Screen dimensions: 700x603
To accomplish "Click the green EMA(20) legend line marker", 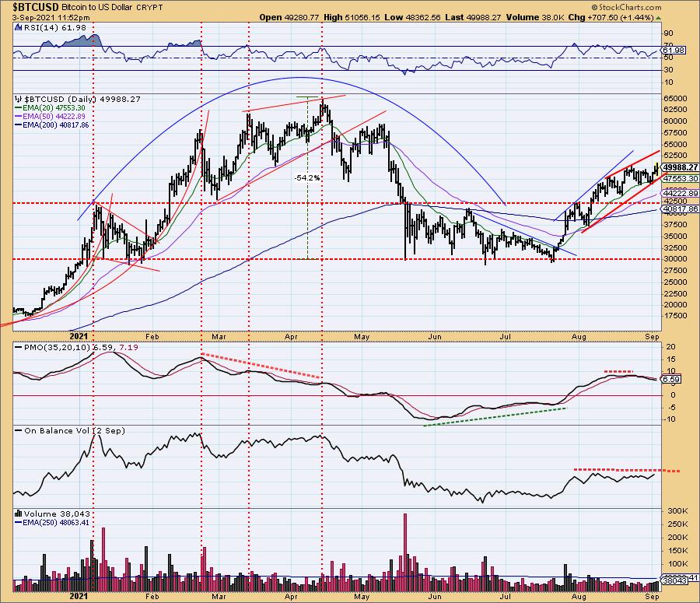I will (19, 107).
